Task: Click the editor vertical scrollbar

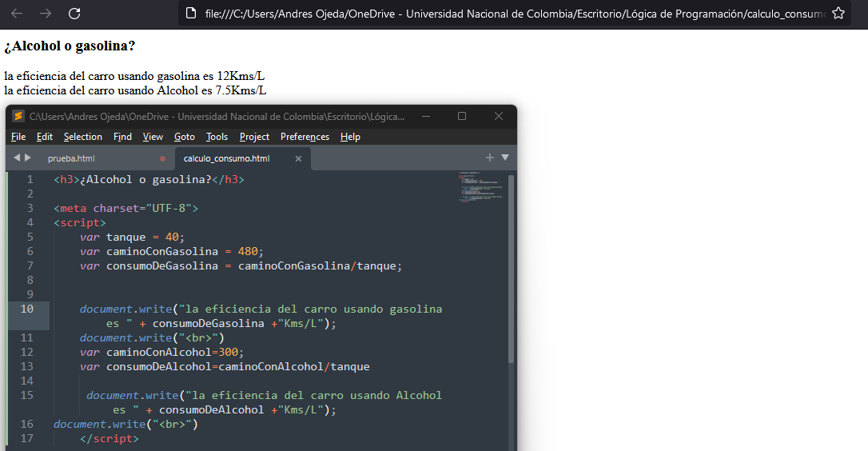Action: click(x=511, y=269)
